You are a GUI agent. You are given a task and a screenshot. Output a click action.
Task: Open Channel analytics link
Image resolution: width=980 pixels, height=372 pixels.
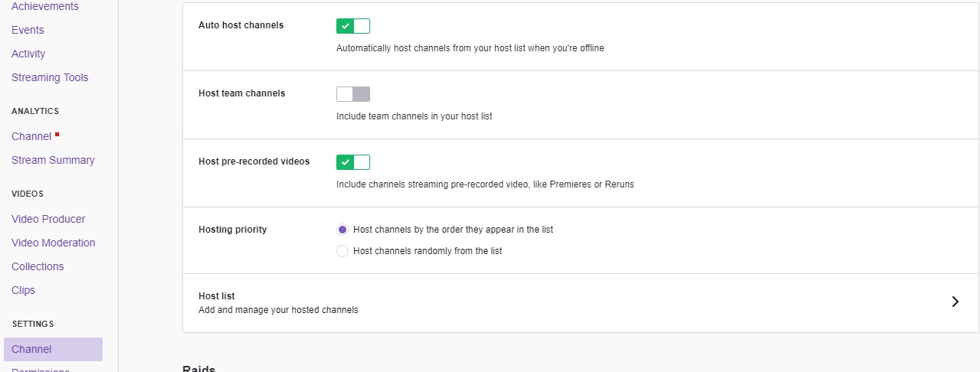(x=31, y=136)
